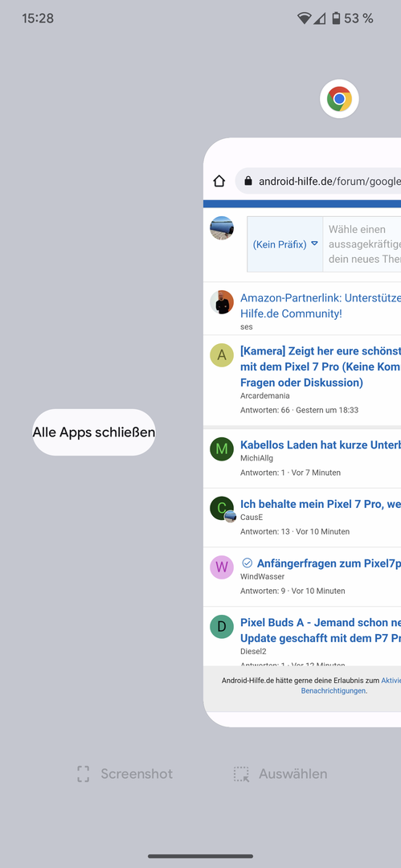Viewport: 401px width, 868px height.
Task: Tap the android-hilfe.de address bar
Action: [x=318, y=181]
